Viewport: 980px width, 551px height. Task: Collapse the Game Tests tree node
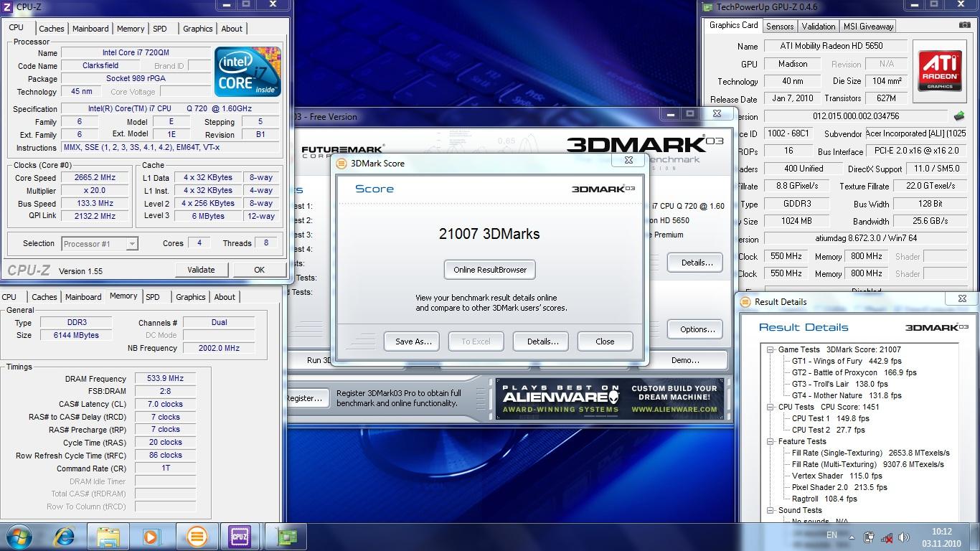(x=771, y=349)
